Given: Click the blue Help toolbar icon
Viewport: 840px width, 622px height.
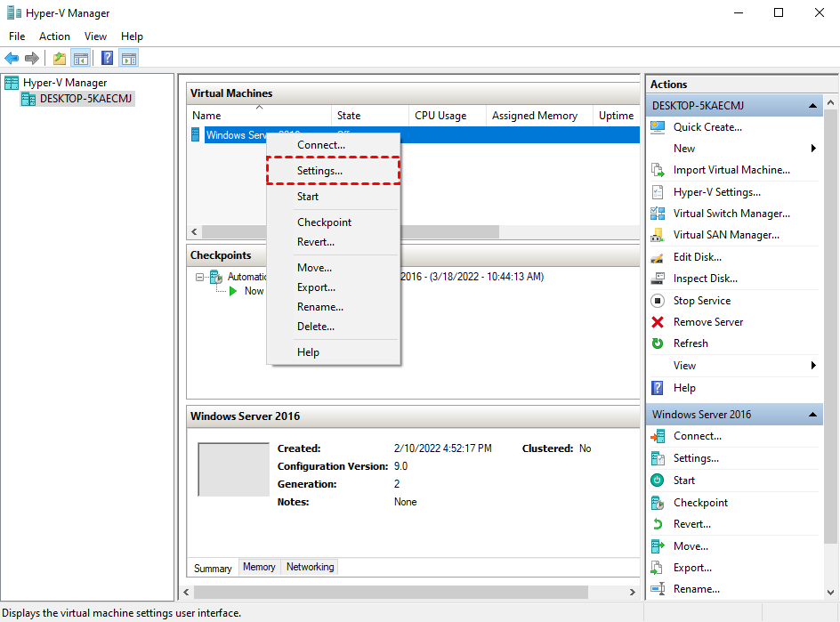Looking at the screenshot, I should click(x=107, y=59).
